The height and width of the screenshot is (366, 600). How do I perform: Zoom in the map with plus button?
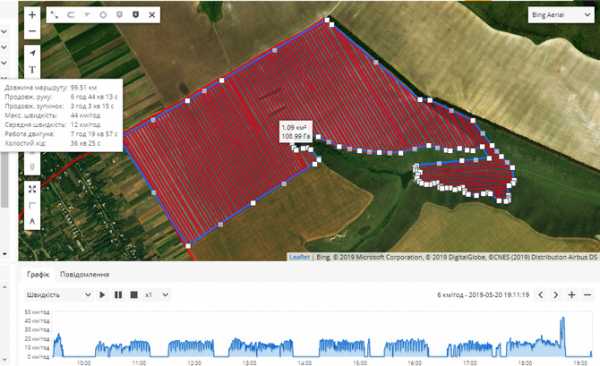tap(32, 15)
